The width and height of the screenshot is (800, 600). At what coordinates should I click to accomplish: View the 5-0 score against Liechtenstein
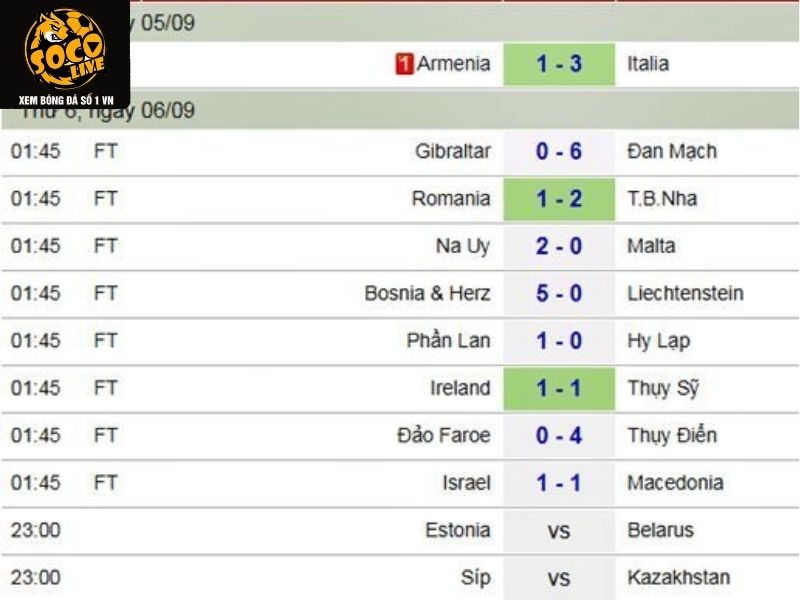559,294
